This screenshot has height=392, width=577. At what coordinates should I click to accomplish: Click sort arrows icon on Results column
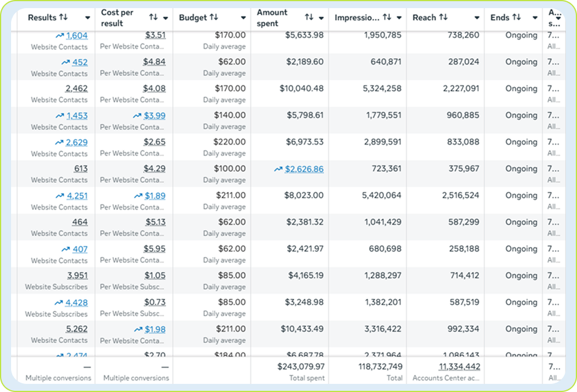coord(64,17)
